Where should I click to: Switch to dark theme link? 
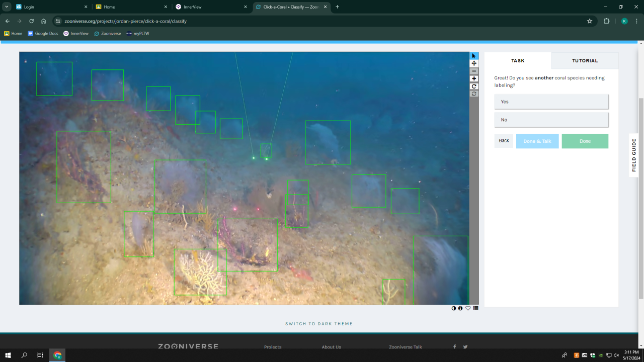[319, 324]
